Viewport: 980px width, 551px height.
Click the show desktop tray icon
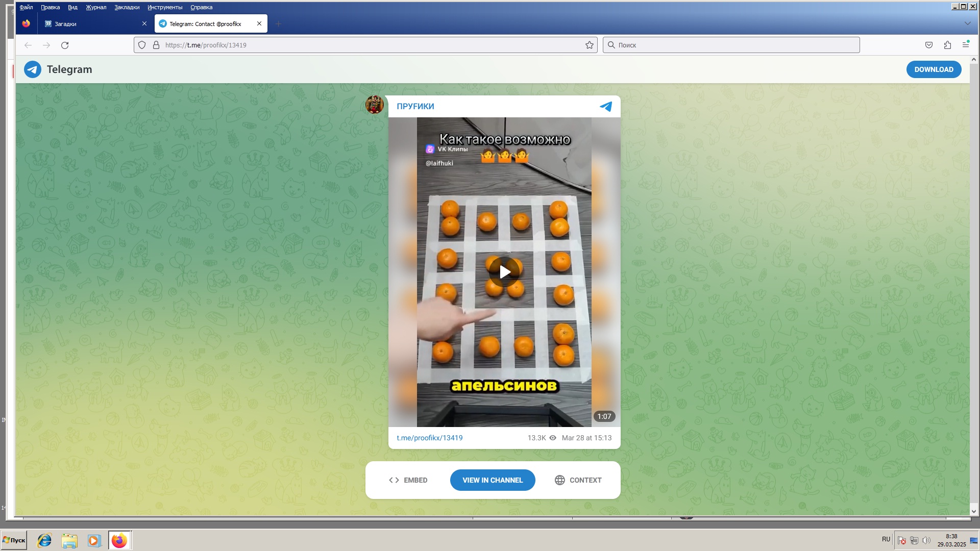(974, 541)
